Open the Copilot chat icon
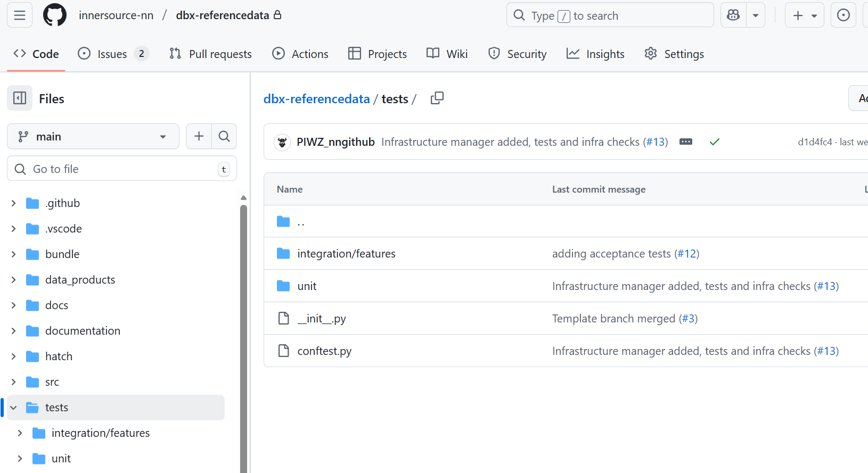 pos(733,15)
